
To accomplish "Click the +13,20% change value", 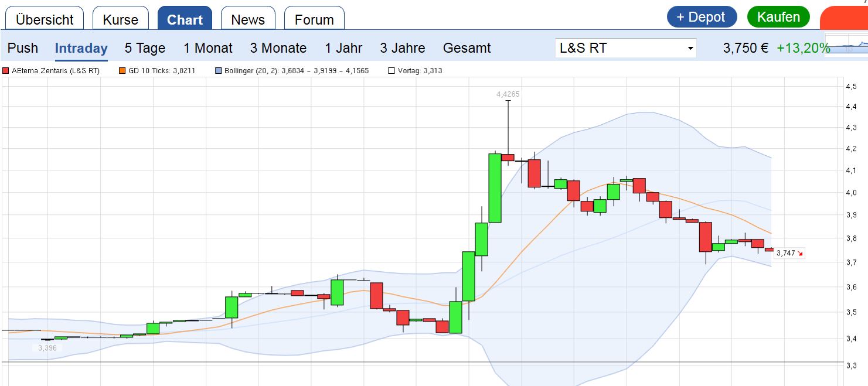I will point(804,48).
